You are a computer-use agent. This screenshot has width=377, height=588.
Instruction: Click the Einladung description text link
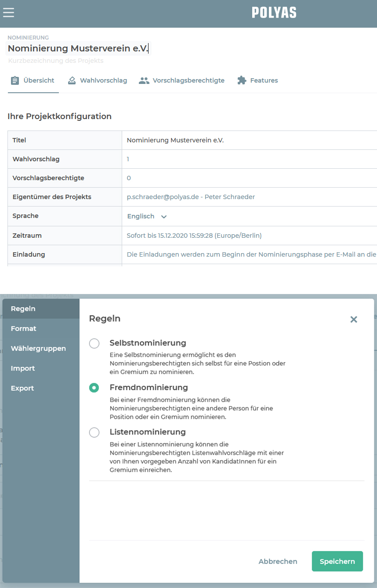(252, 254)
